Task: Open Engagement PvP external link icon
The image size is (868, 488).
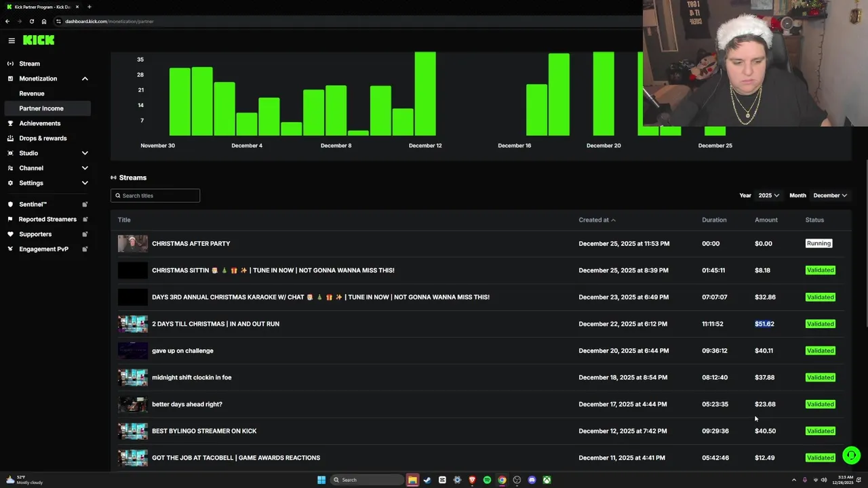Action: coord(85,249)
